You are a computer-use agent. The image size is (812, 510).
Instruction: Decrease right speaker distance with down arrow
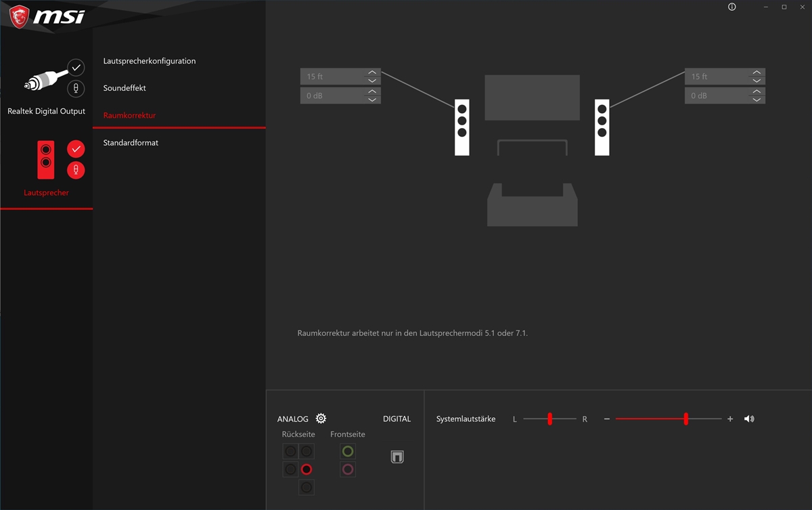(x=757, y=81)
